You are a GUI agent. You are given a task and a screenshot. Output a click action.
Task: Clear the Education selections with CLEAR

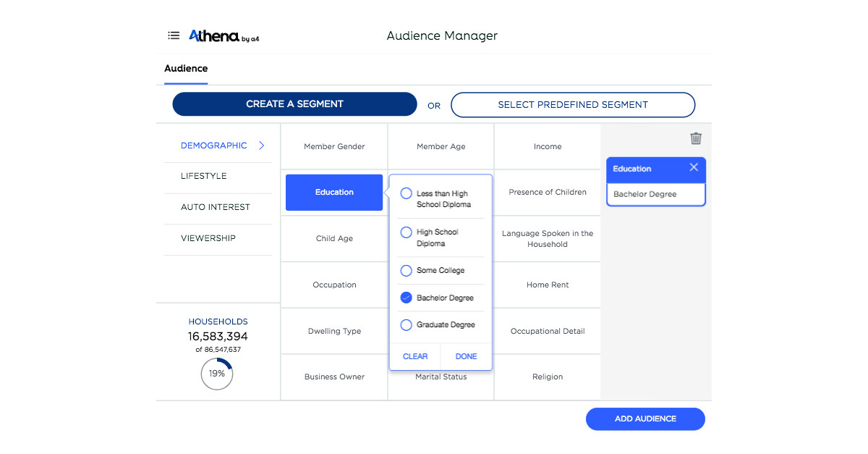415,356
